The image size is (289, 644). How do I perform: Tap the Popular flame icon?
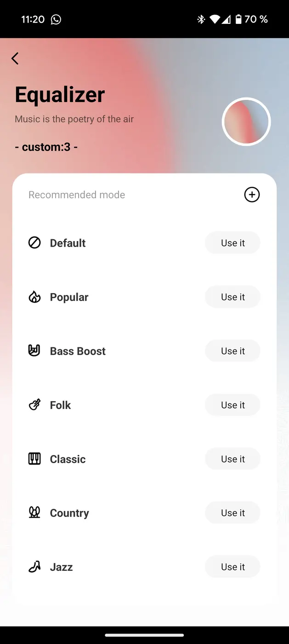pyautogui.click(x=34, y=297)
